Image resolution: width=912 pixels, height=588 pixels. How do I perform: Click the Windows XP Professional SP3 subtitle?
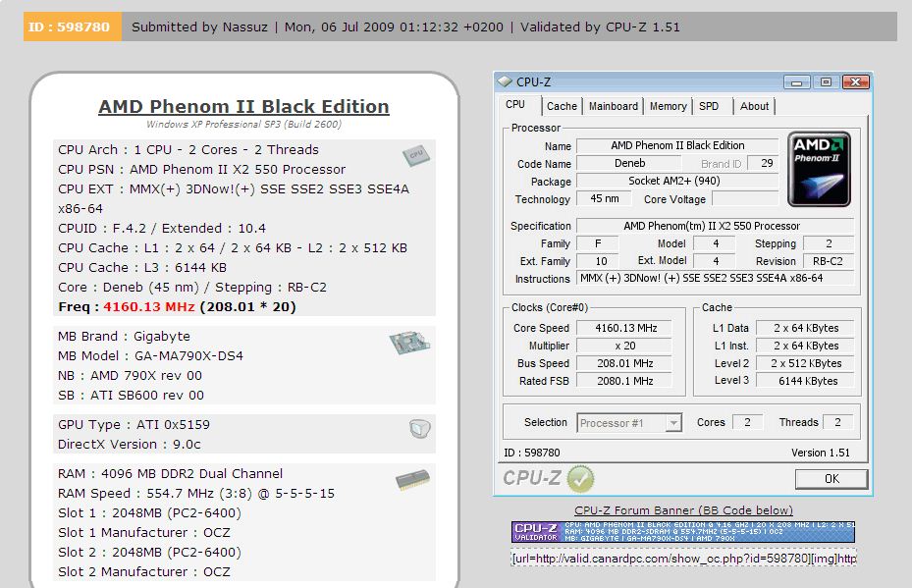pos(243,124)
